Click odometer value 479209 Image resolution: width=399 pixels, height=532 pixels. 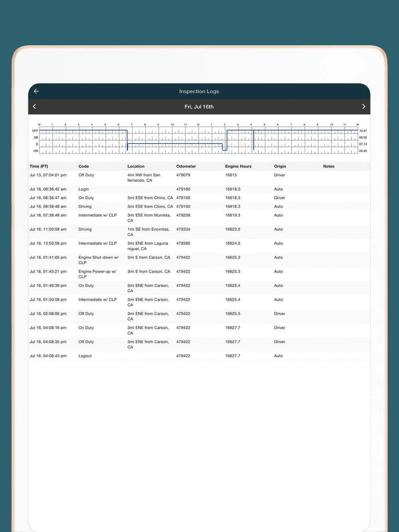tap(183, 215)
